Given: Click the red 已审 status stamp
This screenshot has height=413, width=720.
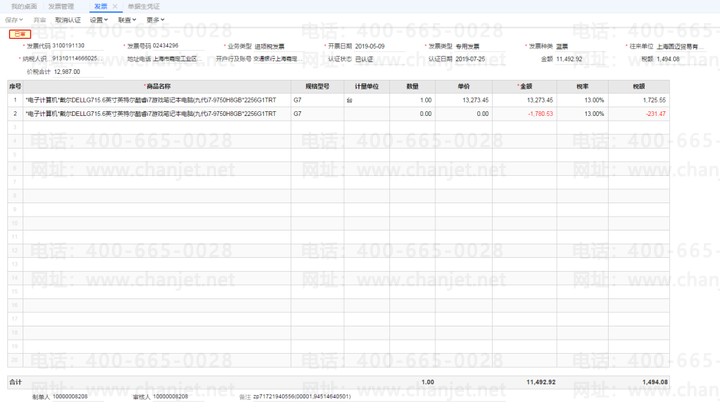Looking at the screenshot, I should (20, 34).
